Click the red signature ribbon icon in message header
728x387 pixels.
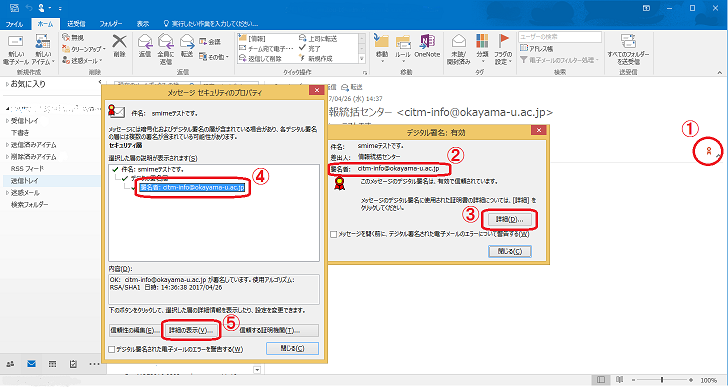[708, 150]
